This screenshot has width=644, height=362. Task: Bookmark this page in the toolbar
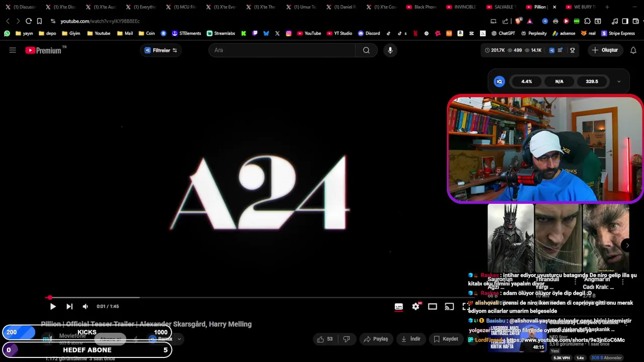[39, 21]
